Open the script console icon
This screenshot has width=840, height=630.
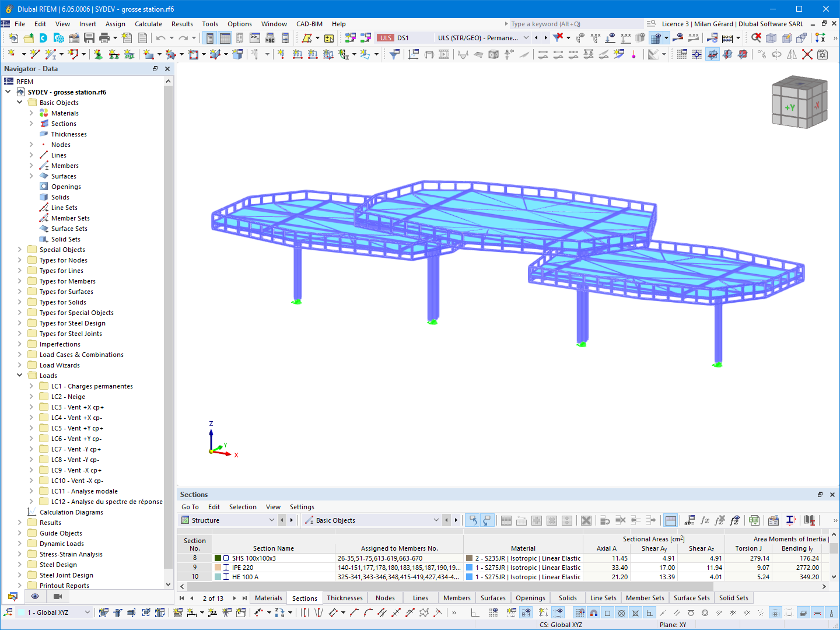click(x=255, y=38)
